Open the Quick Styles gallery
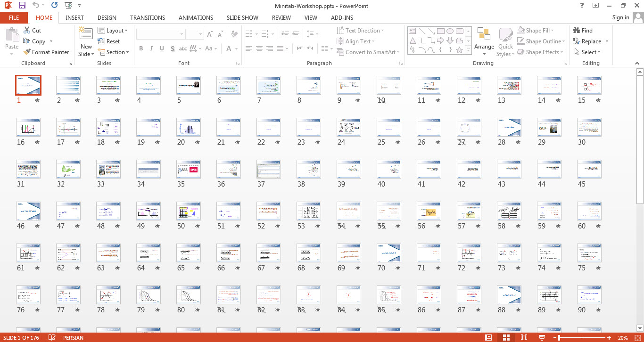The image size is (644, 342). [505, 42]
